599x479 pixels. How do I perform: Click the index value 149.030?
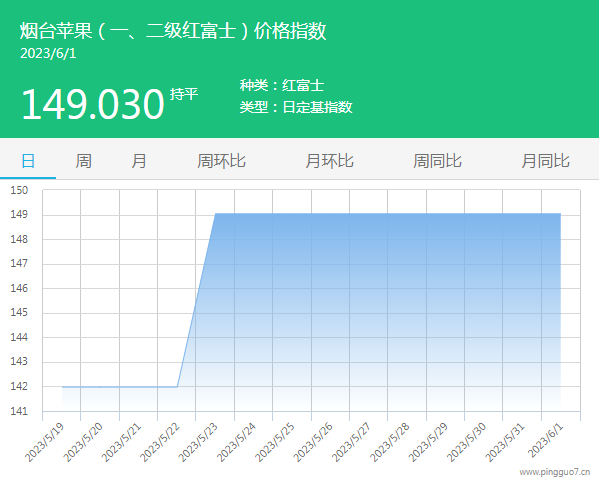click(93, 104)
